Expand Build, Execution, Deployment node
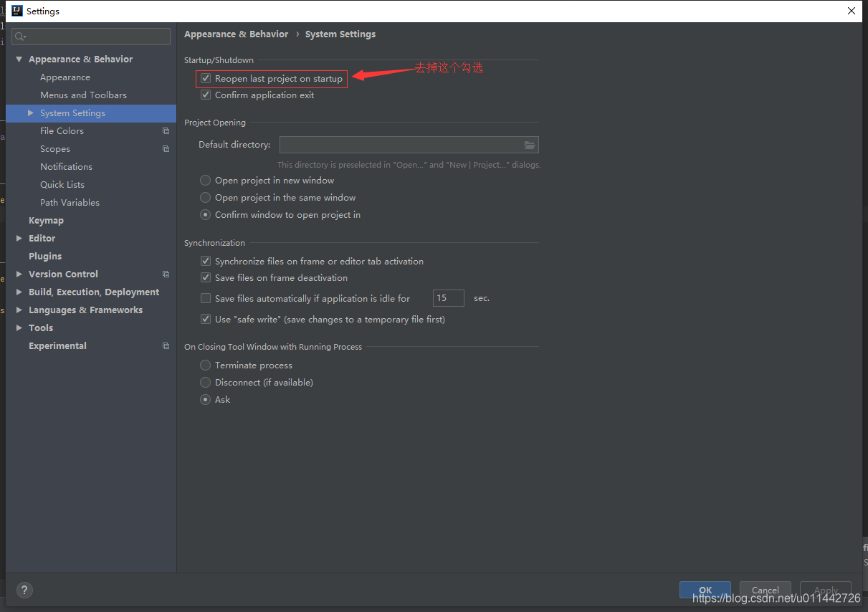 pyautogui.click(x=19, y=292)
